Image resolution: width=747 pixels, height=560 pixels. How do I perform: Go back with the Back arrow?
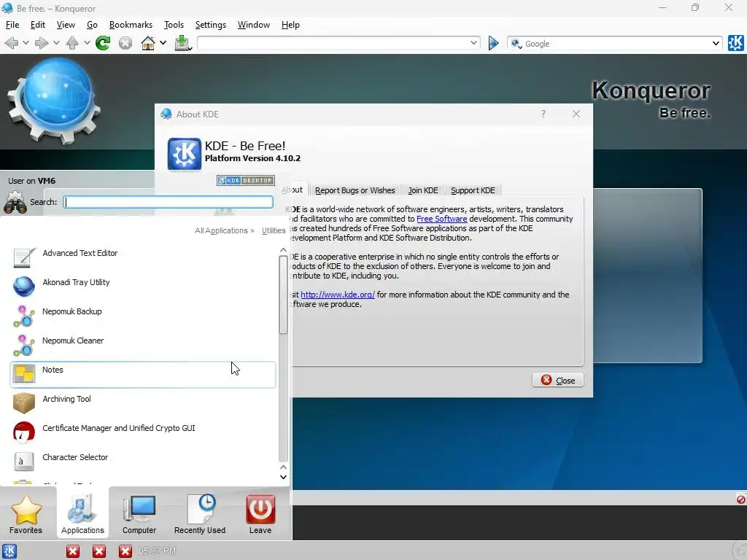[x=11, y=43]
